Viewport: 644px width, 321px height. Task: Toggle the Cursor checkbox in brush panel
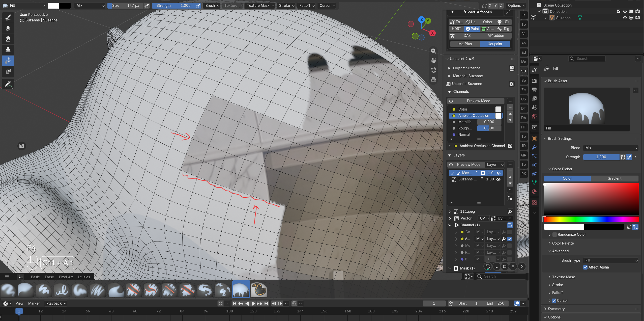tap(554, 301)
